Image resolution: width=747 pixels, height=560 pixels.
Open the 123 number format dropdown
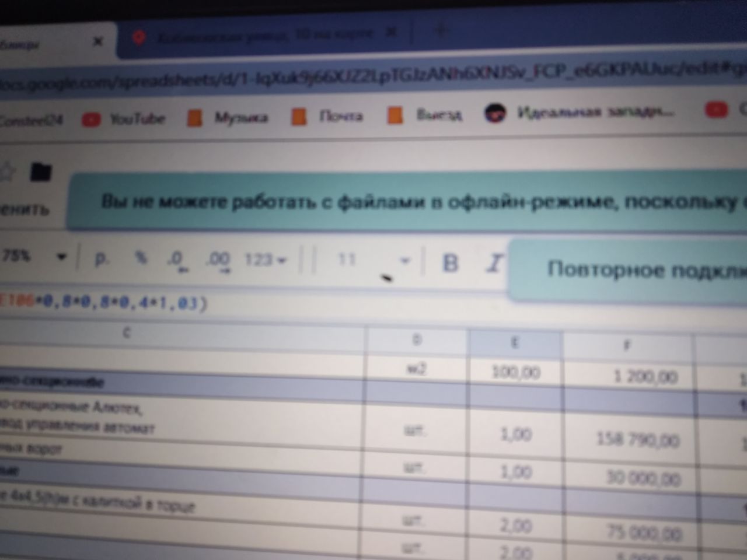266,260
